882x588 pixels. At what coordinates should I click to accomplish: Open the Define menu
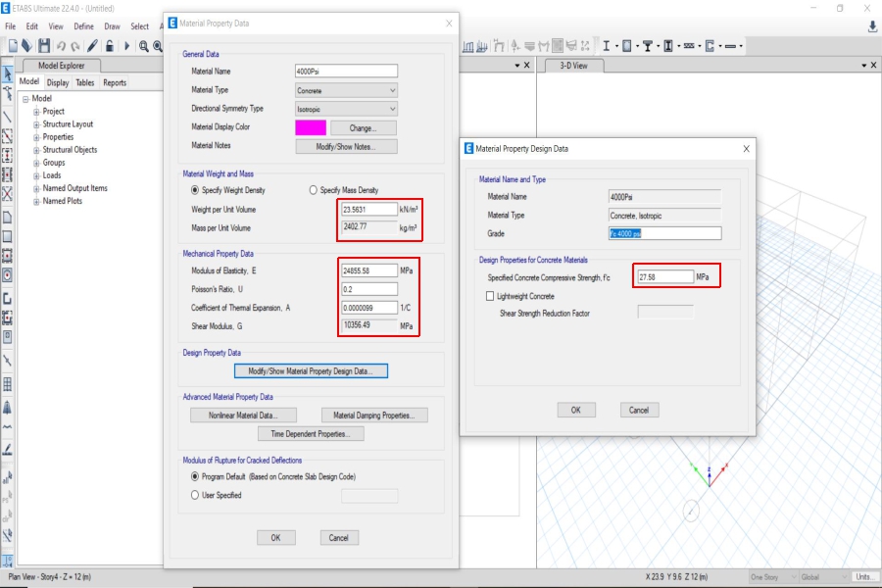(83, 26)
